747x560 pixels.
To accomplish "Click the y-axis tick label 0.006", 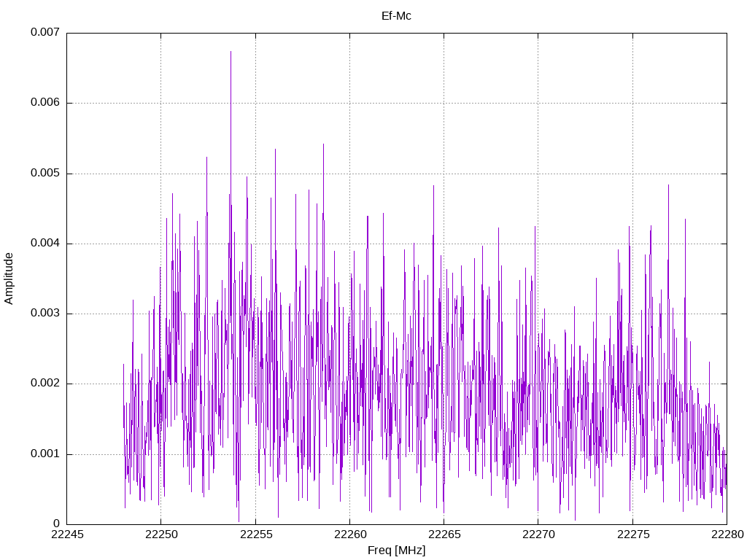I will click(x=45, y=102).
